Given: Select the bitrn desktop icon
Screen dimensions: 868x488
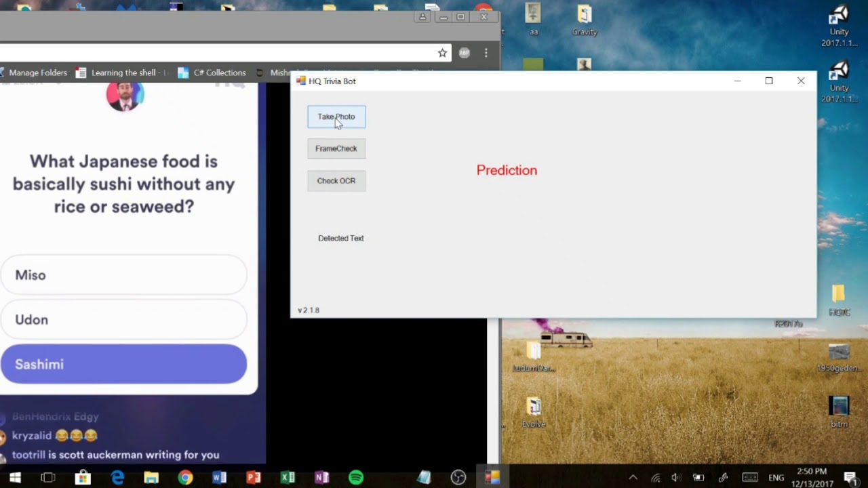Looking at the screenshot, I should [840, 413].
